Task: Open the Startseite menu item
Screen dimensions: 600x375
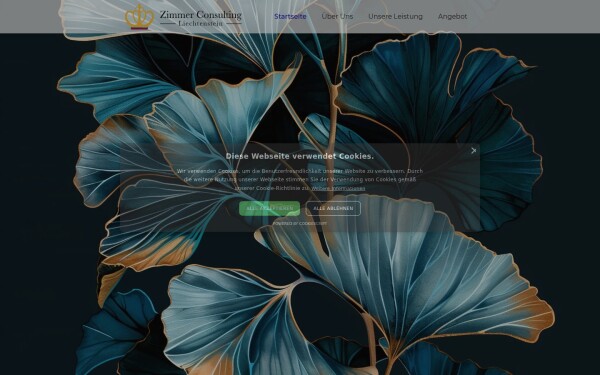Action: pos(290,16)
